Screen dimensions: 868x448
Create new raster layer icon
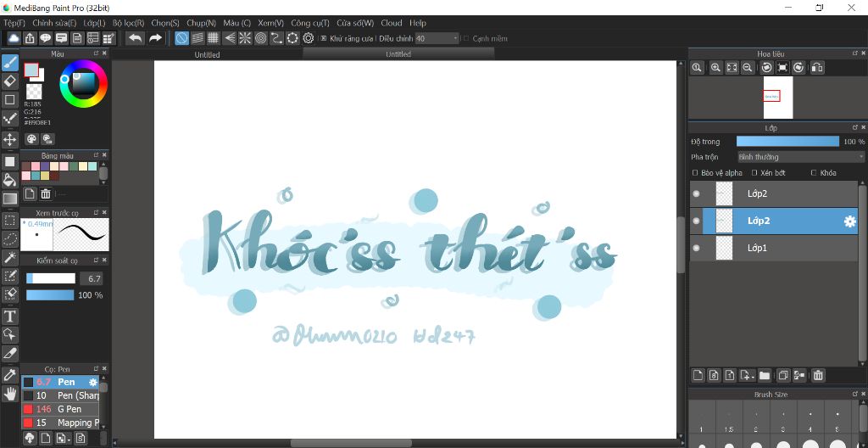click(698, 375)
